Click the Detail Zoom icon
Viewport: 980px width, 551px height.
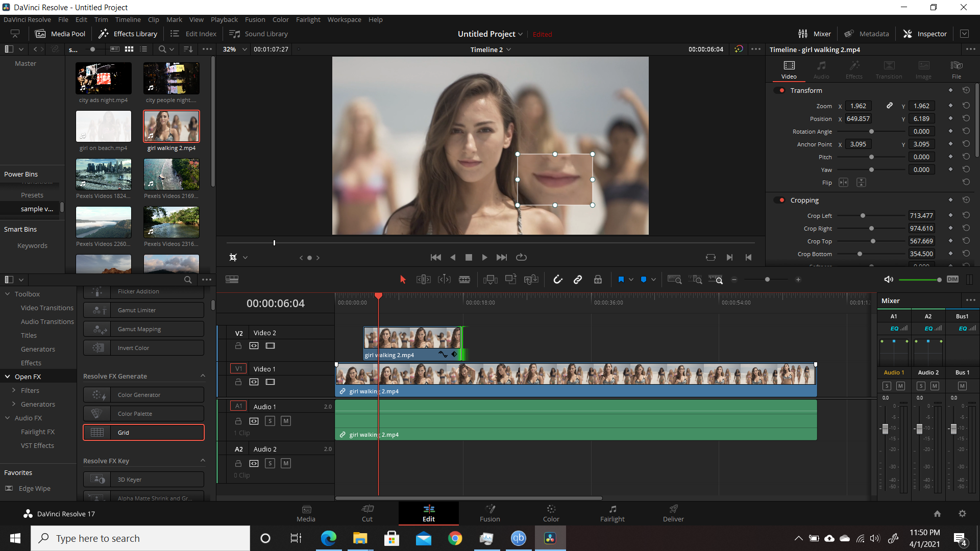695,280
